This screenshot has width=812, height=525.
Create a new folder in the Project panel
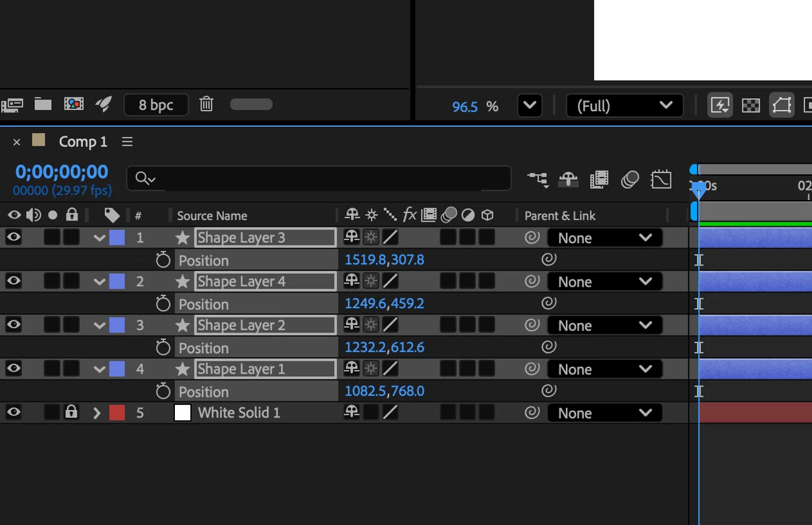42,104
